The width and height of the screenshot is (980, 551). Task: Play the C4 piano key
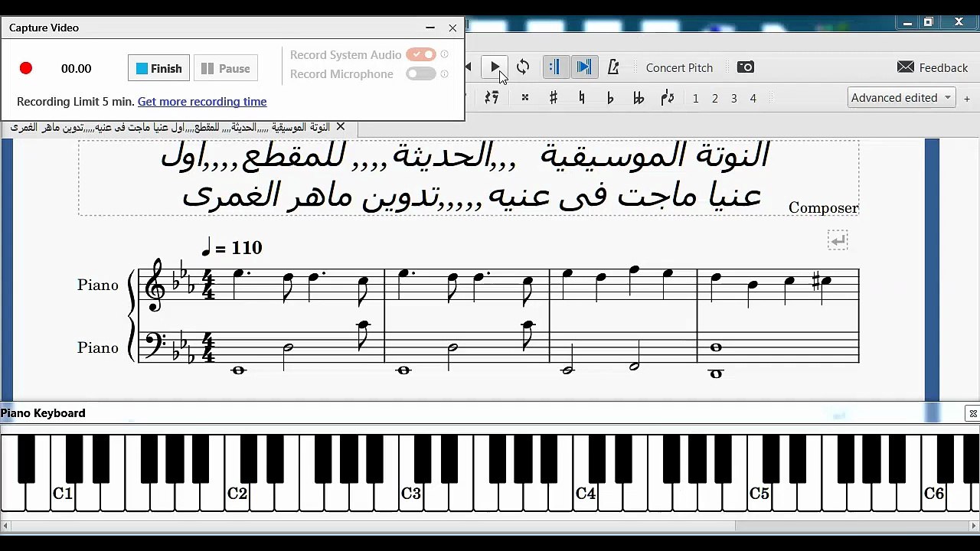pos(585,494)
